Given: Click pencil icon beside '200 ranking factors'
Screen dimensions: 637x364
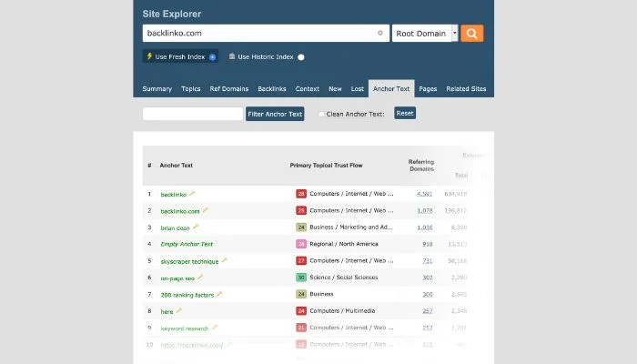Looking at the screenshot, I should 220,294.
